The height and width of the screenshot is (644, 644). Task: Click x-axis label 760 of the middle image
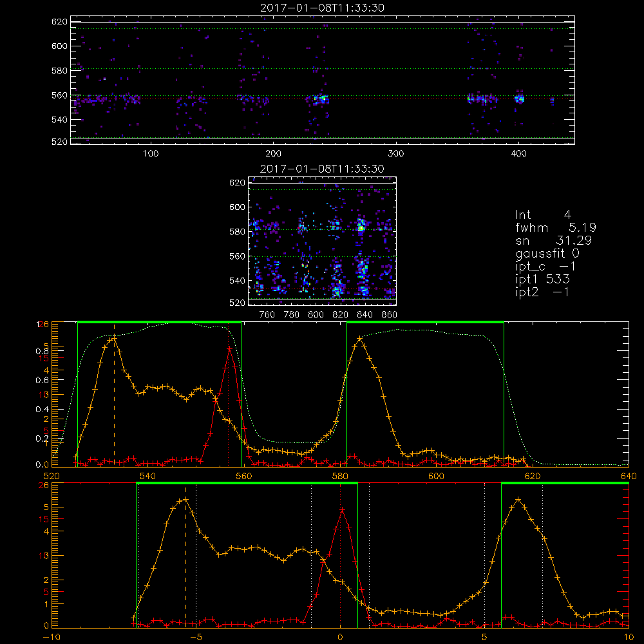click(267, 315)
